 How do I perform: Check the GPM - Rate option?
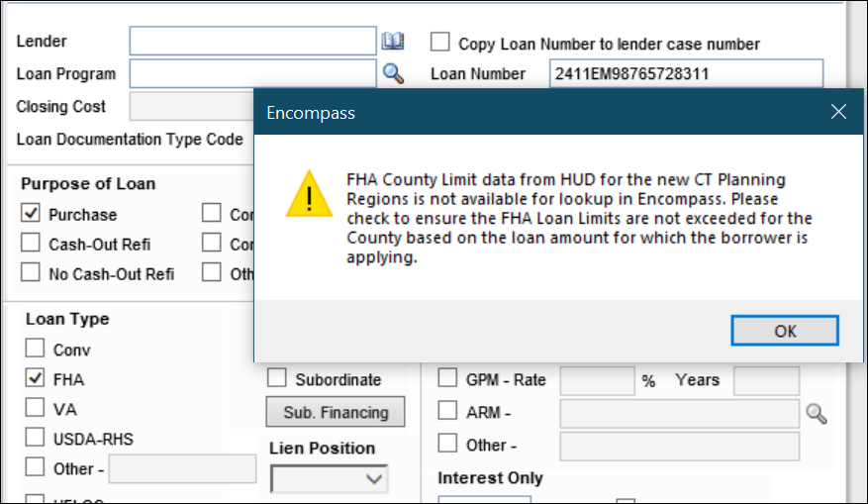click(x=447, y=378)
